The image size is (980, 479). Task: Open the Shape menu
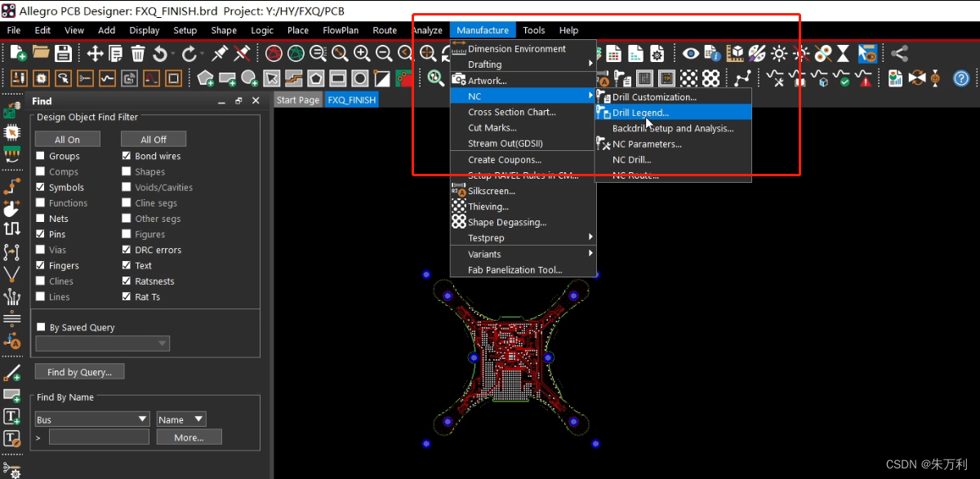pos(224,30)
